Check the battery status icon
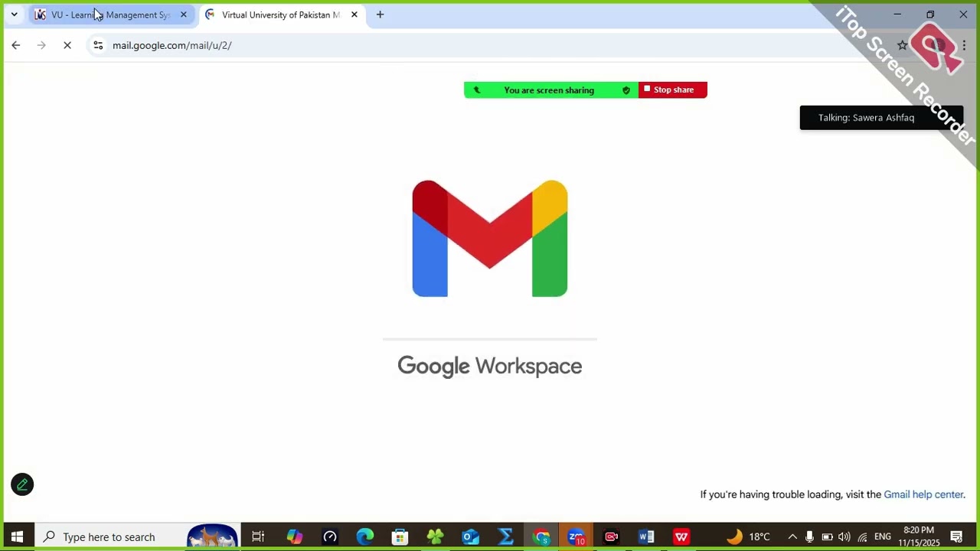 pos(827,536)
